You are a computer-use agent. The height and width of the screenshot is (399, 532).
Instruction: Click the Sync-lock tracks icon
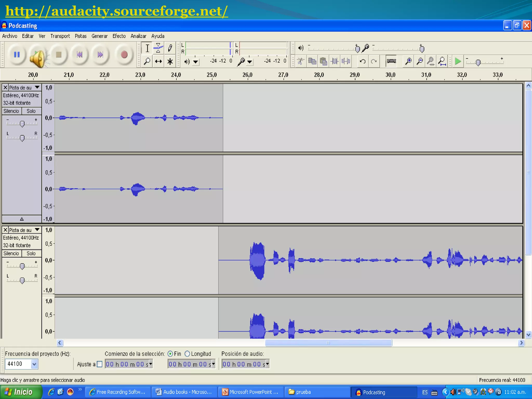pyautogui.click(x=391, y=61)
